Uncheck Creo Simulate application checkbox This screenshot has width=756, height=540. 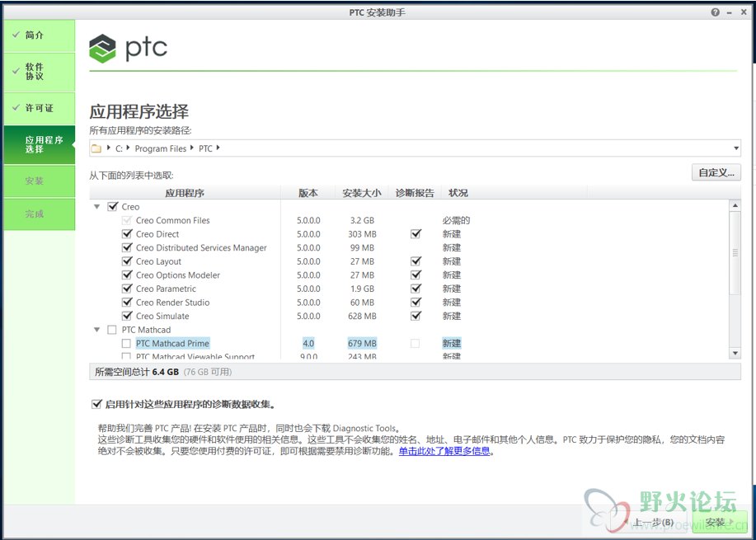(127, 316)
